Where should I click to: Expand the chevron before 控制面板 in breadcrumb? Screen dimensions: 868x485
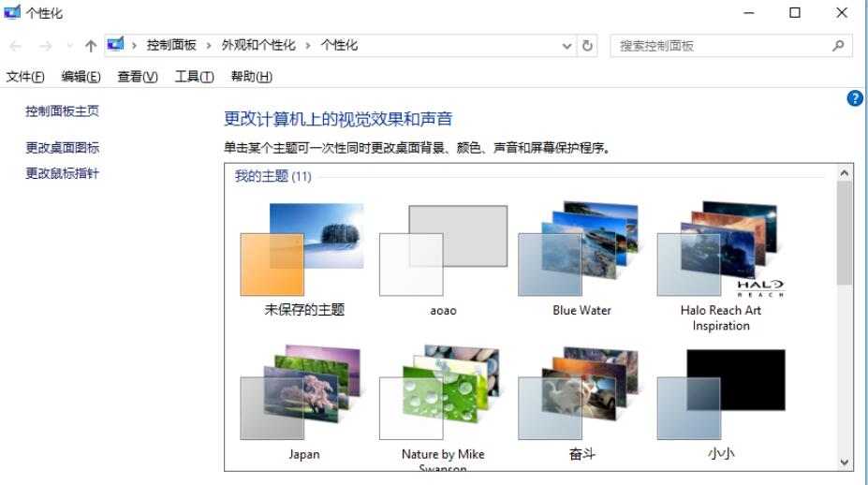click(x=134, y=45)
